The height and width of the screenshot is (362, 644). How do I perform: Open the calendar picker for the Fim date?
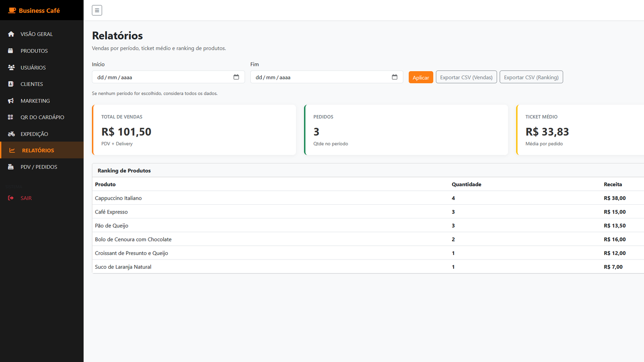[x=395, y=77]
